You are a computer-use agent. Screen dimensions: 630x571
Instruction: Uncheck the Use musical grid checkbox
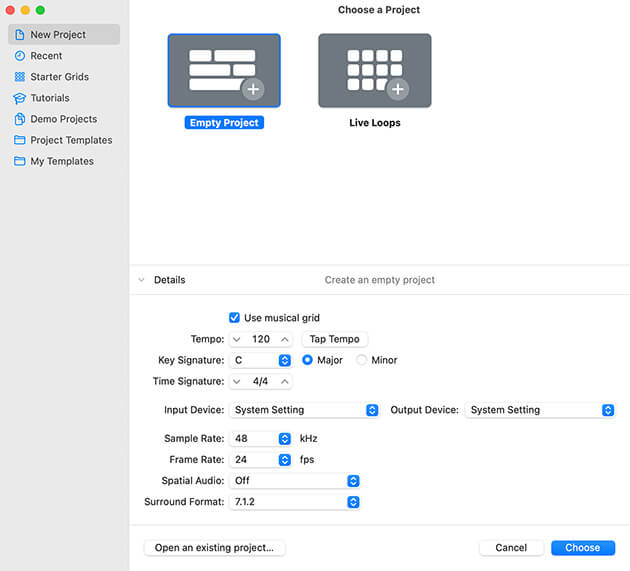click(x=235, y=318)
